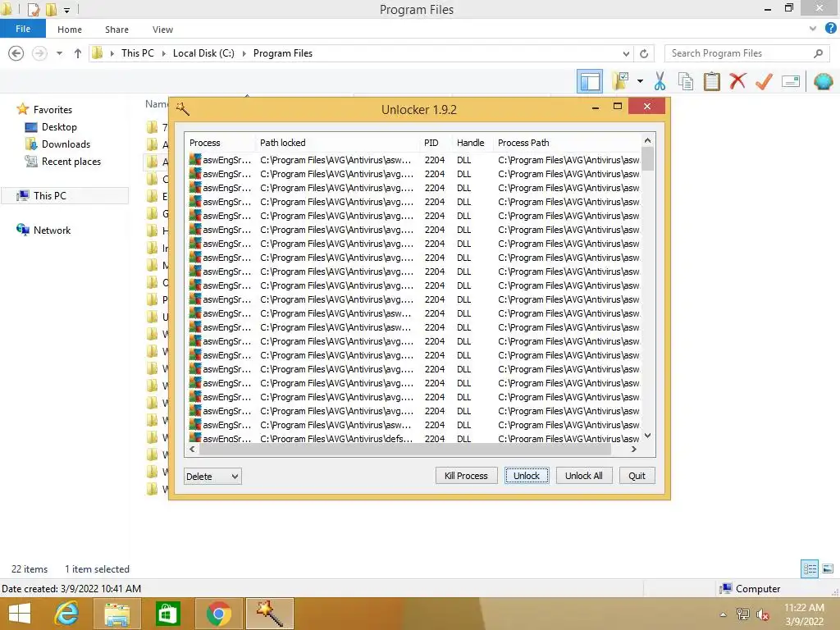Switch to the View ribbon tab
Screen dimensions: 840x630
[162, 30]
